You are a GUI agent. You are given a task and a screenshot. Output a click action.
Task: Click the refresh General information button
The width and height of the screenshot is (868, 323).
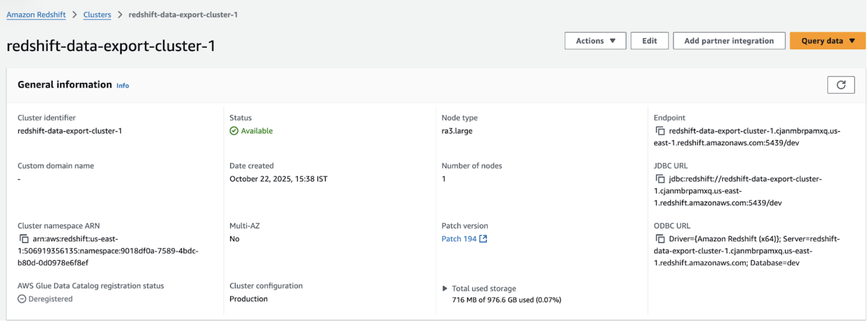point(841,85)
